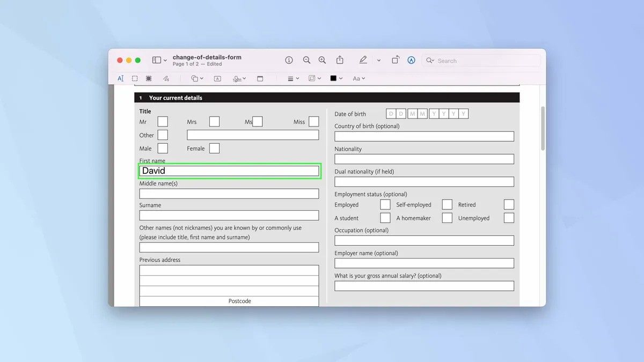This screenshot has height=362, width=644.
Task: Tick the A student checkbox
Action: pyautogui.click(x=385, y=218)
